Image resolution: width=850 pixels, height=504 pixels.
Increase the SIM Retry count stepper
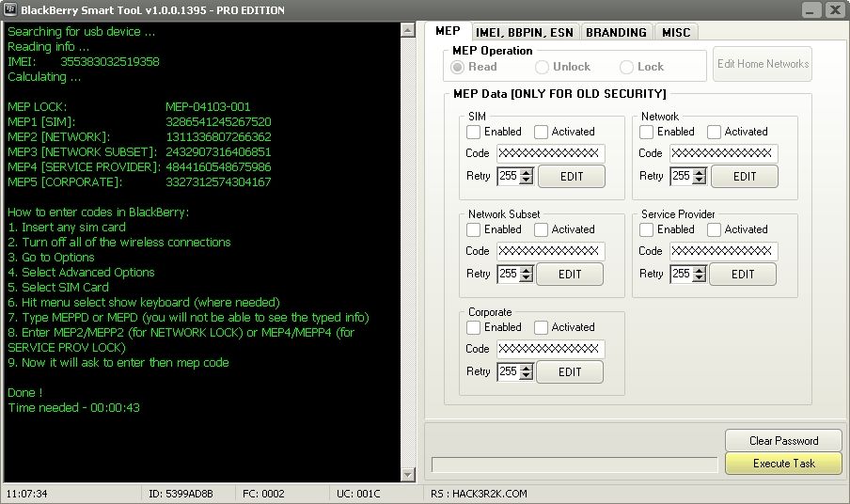[526, 171]
